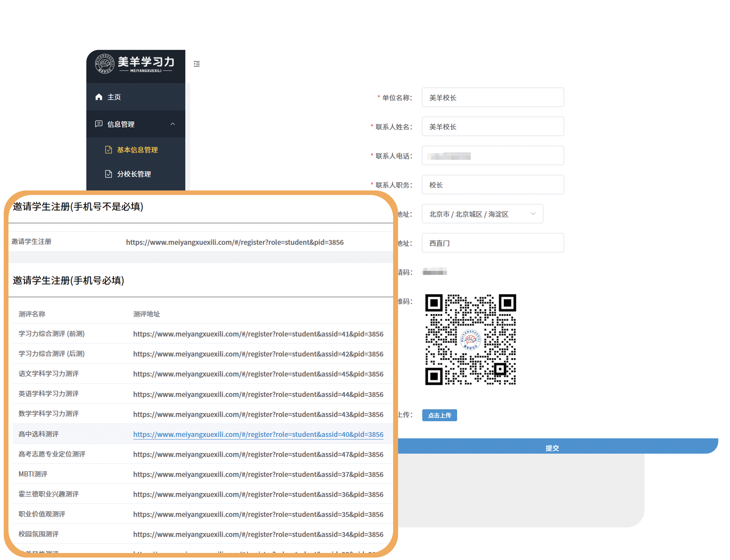This screenshot has height=560, width=730.
Task: Click the 单位名称 input field
Action: click(x=492, y=98)
